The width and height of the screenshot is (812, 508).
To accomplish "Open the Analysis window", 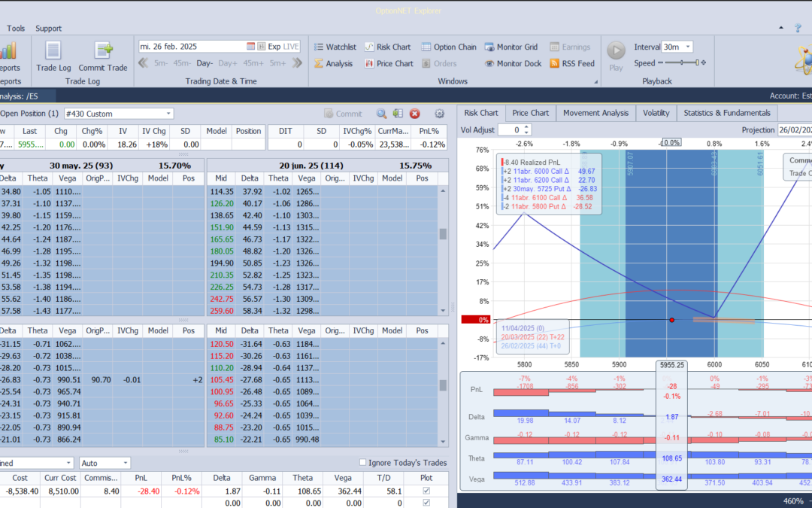I will (333, 63).
